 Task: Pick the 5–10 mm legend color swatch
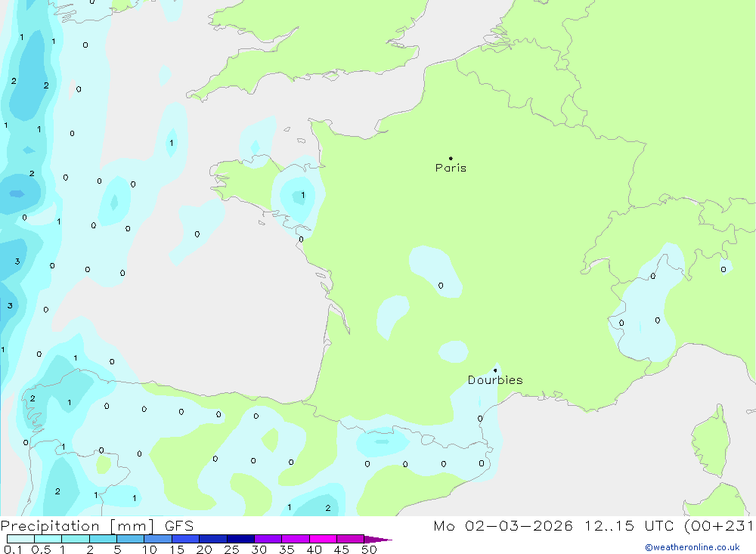coord(131,539)
